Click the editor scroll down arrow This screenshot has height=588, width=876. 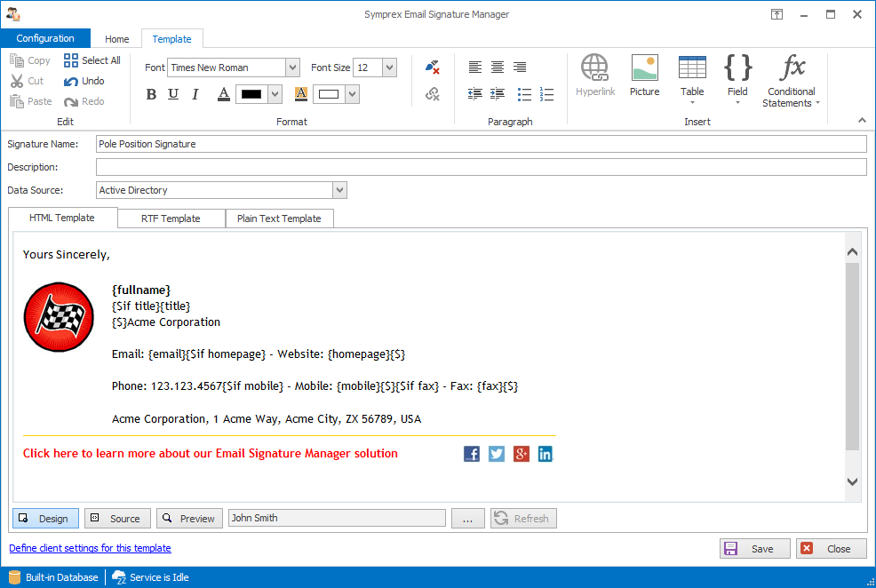[x=852, y=481]
